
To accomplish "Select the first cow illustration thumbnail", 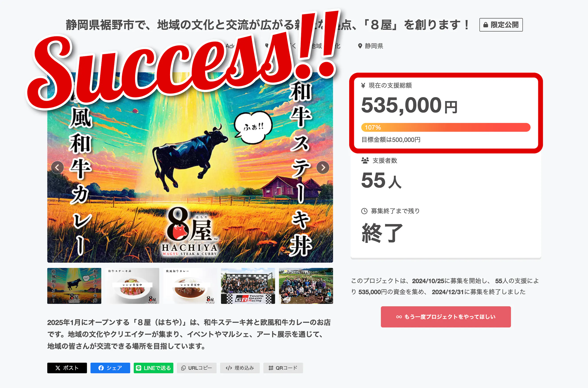I will [74, 286].
